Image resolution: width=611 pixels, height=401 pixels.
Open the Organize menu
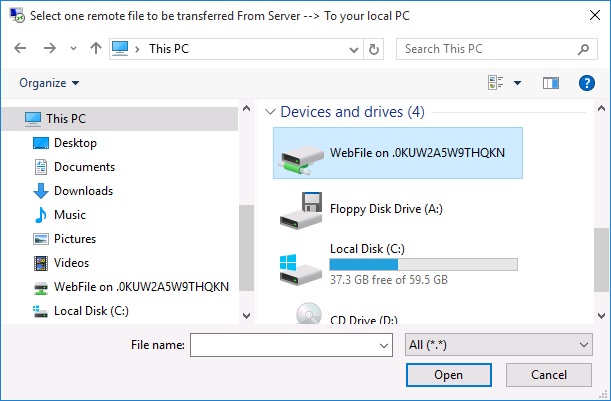coord(49,83)
